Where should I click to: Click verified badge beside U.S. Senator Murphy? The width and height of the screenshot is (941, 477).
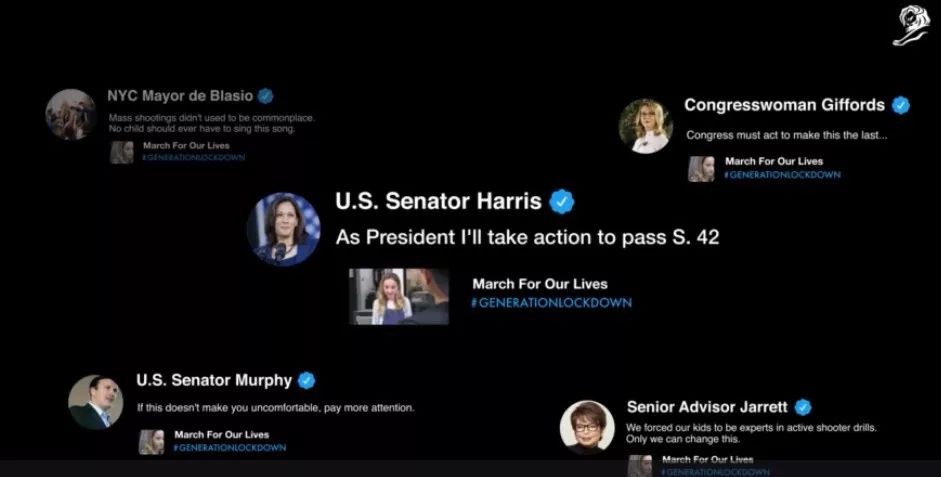point(306,380)
